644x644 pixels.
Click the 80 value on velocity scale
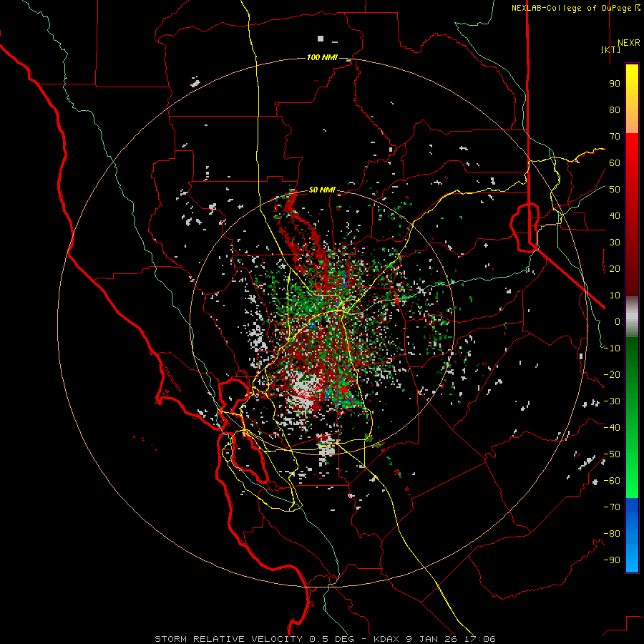click(615, 110)
